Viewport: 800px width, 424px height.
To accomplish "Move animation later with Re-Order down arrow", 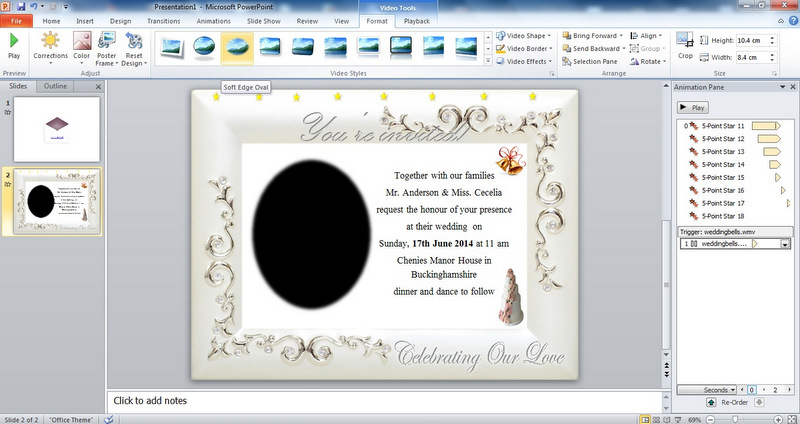I will (759, 403).
